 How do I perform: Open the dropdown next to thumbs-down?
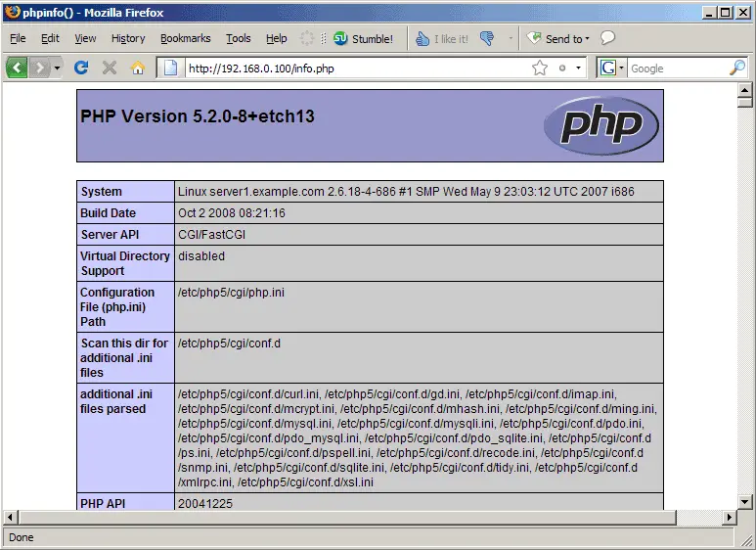coord(511,38)
